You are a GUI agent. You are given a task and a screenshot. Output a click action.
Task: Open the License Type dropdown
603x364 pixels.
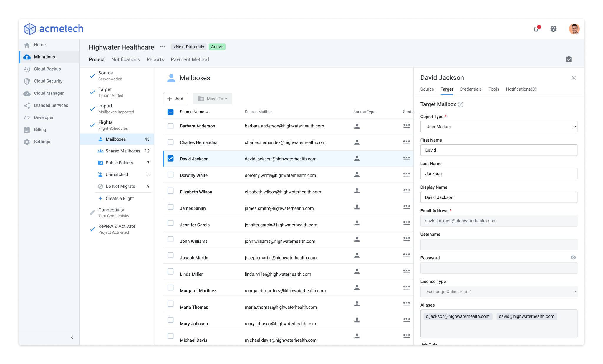498,291
